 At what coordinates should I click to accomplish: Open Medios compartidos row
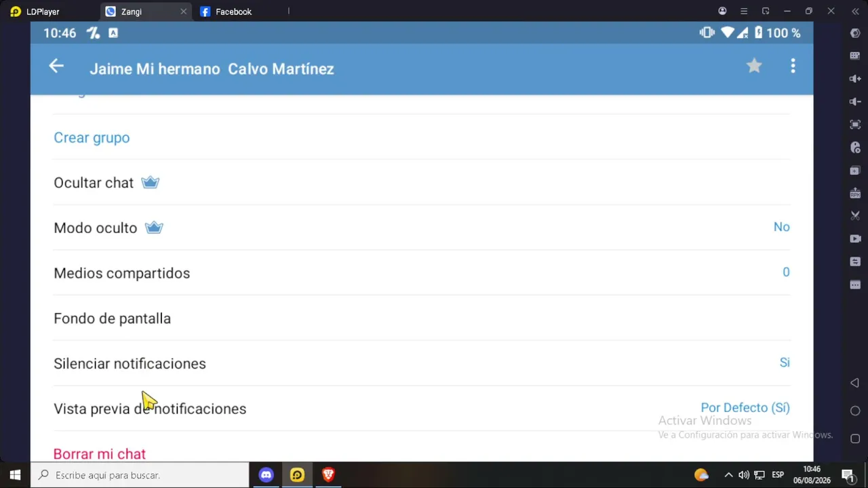(421, 272)
